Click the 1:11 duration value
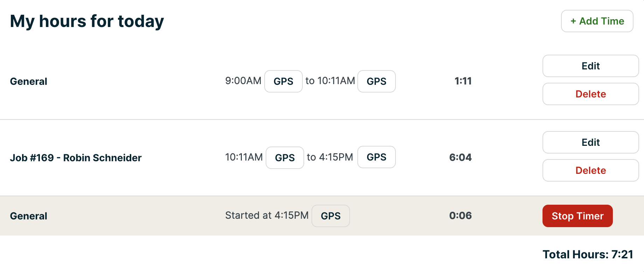 click(x=463, y=81)
